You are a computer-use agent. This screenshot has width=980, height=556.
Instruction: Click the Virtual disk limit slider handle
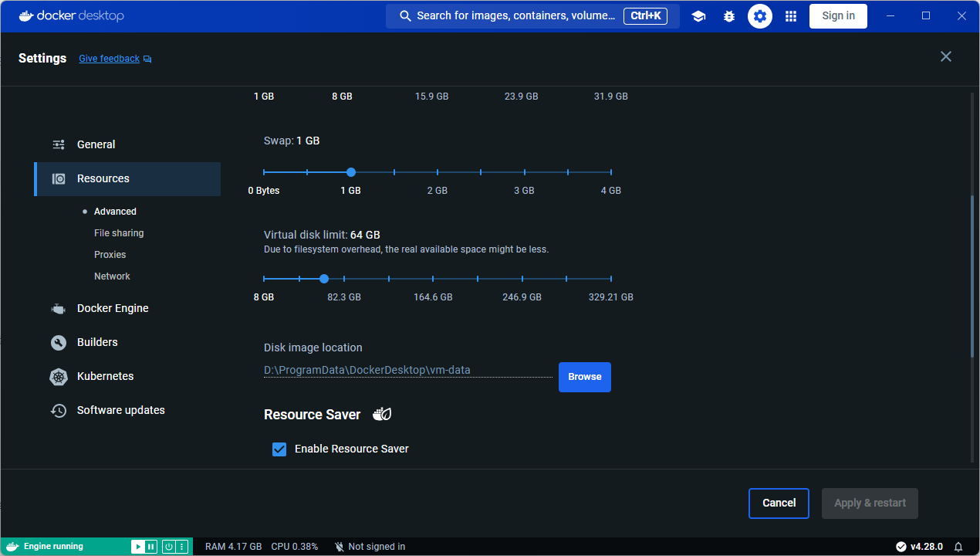click(324, 279)
